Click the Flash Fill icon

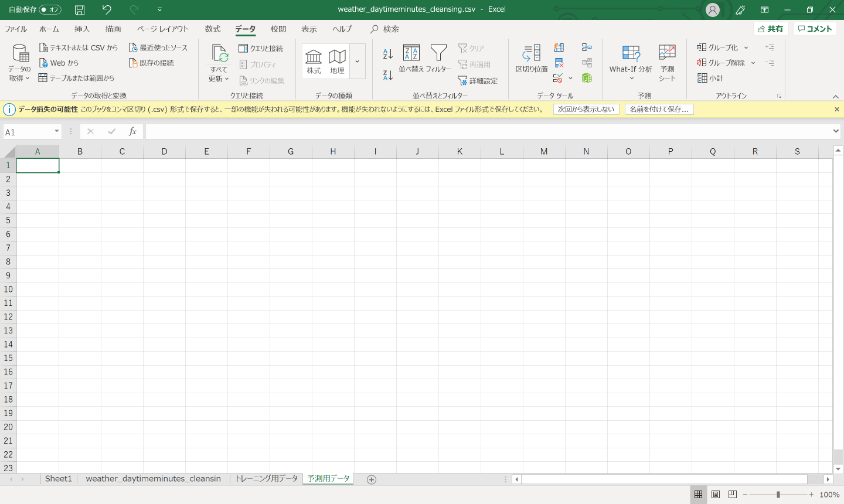(559, 47)
